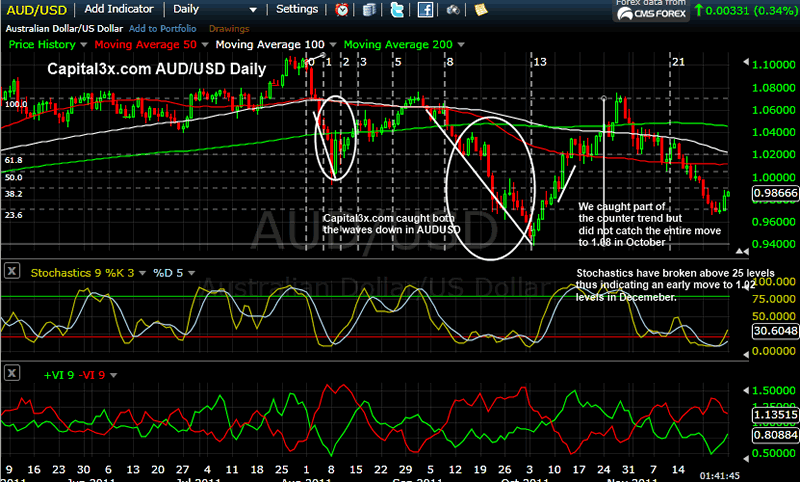Expand the +VI 9 -VI 9 settings arrow
Viewport: 800px width, 482px height.
tap(114, 375)
